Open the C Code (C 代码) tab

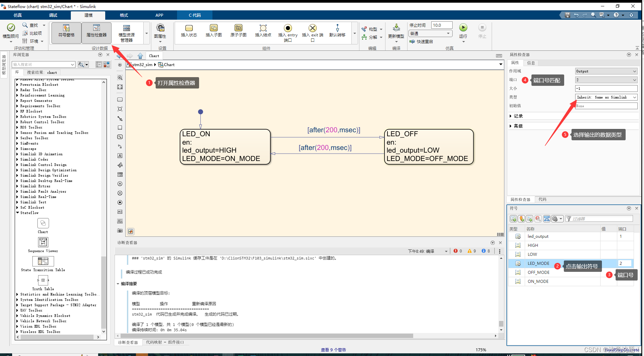195,15
